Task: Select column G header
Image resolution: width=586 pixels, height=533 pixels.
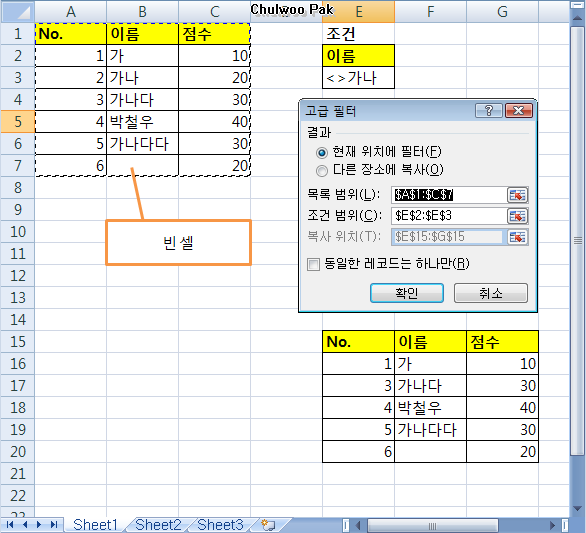Action: (x=502, y=12)
